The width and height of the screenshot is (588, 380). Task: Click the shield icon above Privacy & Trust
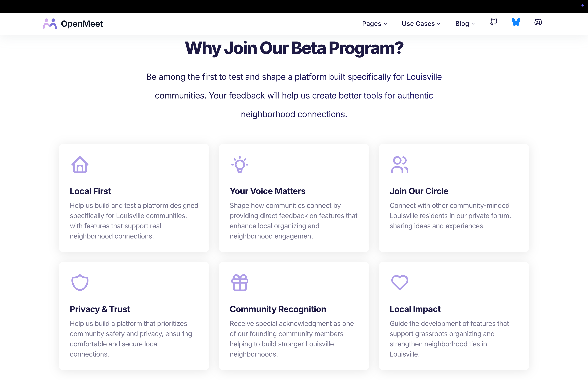80,283
